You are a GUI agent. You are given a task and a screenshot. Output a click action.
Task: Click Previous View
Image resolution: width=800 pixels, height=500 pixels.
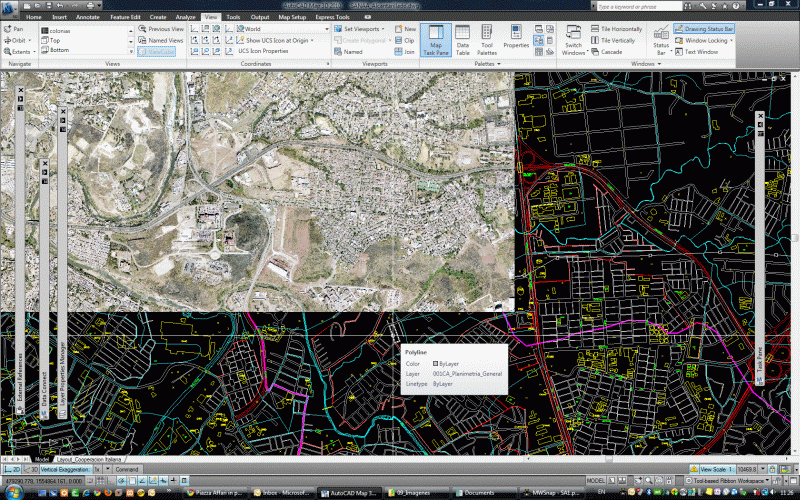(161, 29)
